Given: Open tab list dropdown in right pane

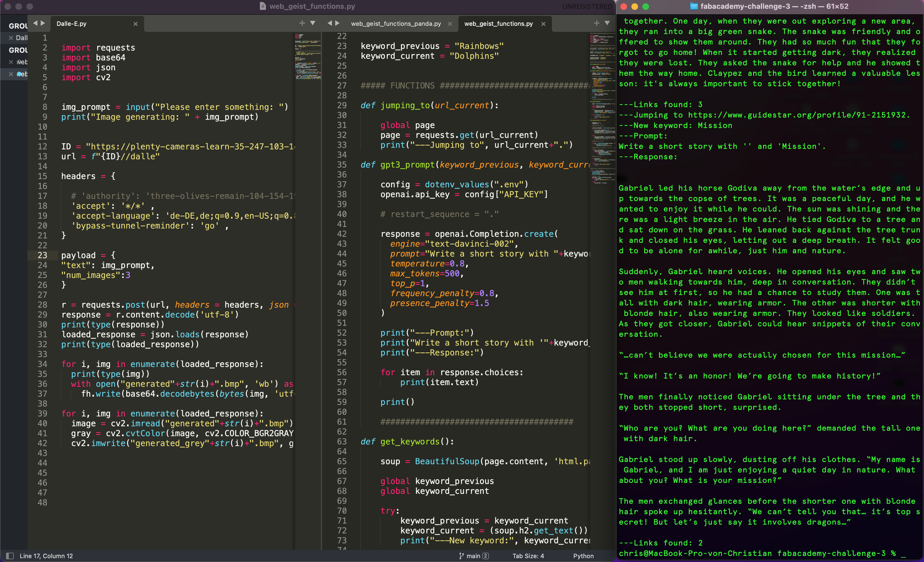Looking at the screenshot, I should click(607, 23).
